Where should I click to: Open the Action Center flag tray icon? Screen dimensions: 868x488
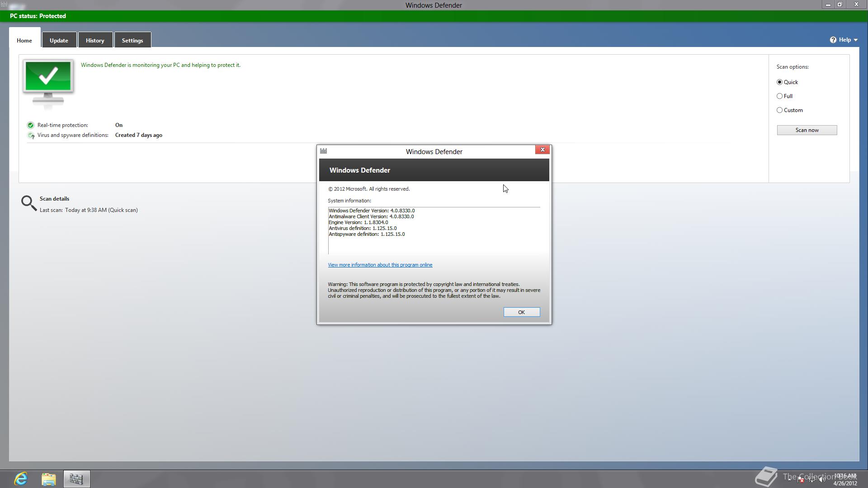click(x=801, y=479)
